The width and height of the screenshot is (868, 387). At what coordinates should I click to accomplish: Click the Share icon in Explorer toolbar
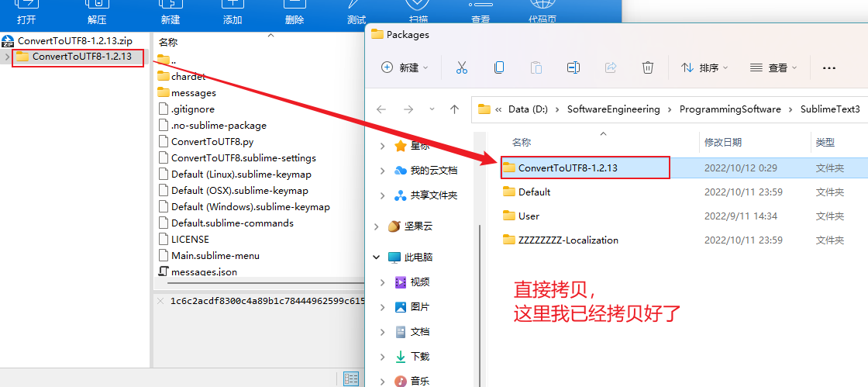(x=611, y=67)
